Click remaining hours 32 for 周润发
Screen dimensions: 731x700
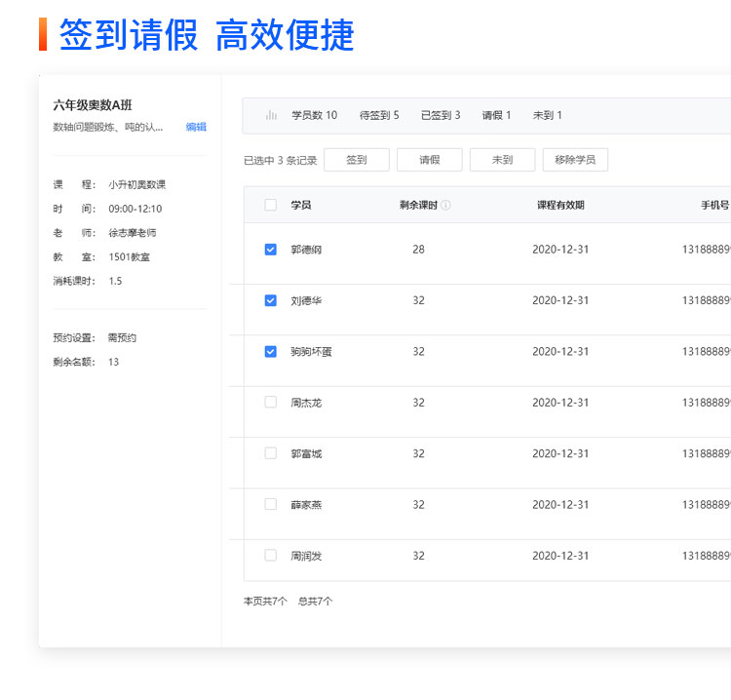(x=419, y=556)
